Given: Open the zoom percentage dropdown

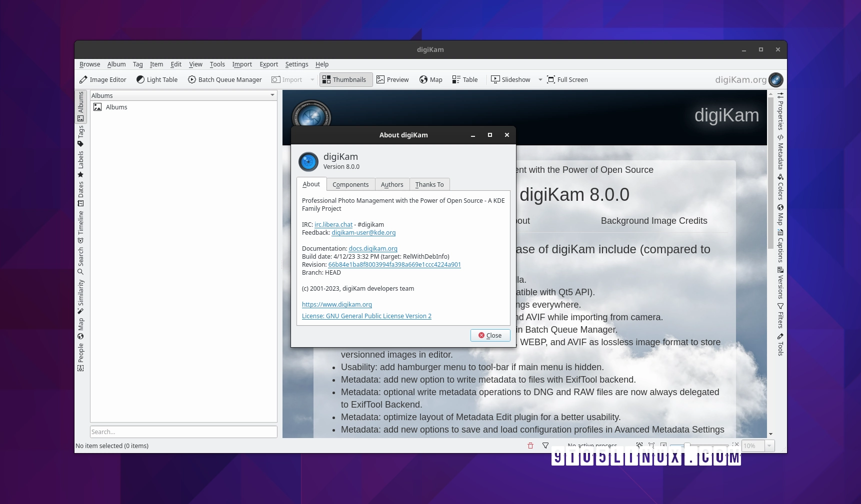Looking at the screenshot, I should 768,446.
